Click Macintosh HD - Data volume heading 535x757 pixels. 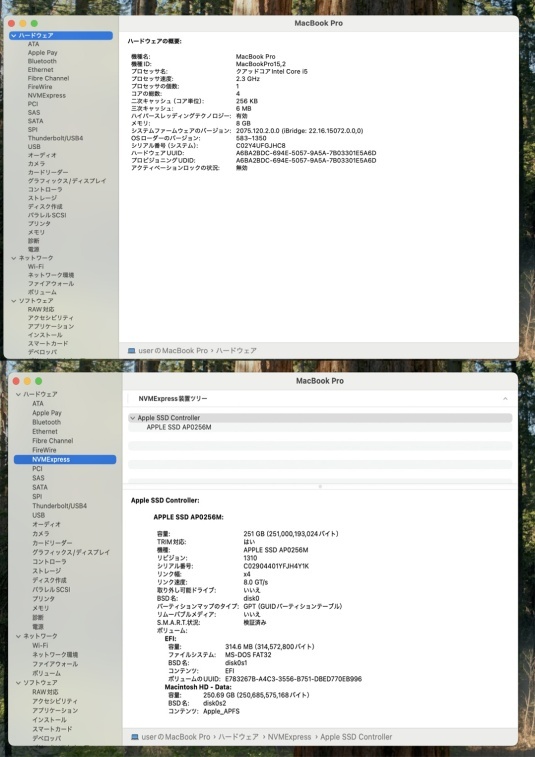pyautogui.click(x=198, y=687)
